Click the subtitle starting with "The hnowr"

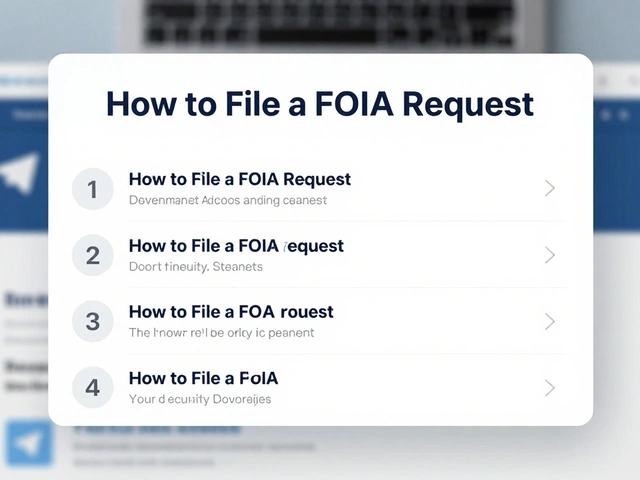pos(221,333)
